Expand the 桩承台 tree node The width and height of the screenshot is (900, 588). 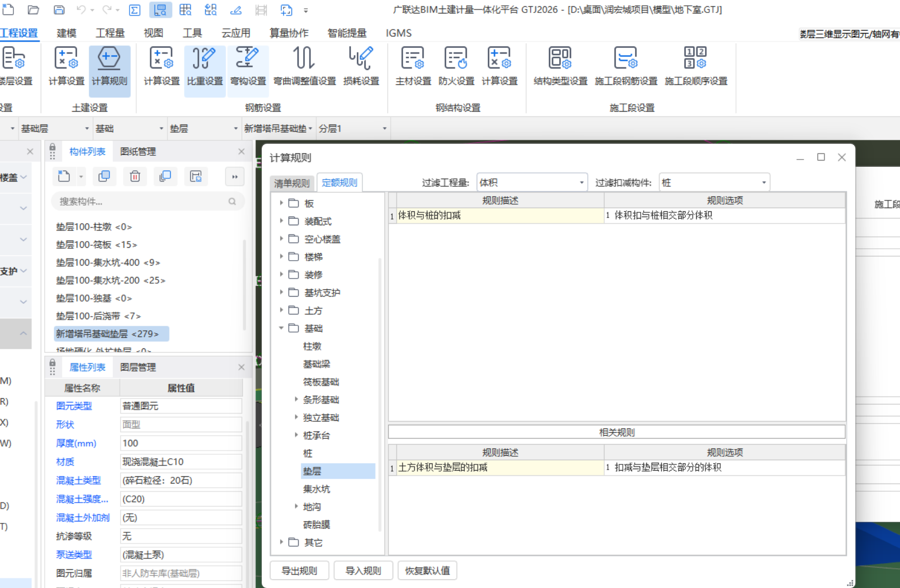coord(296,435)
